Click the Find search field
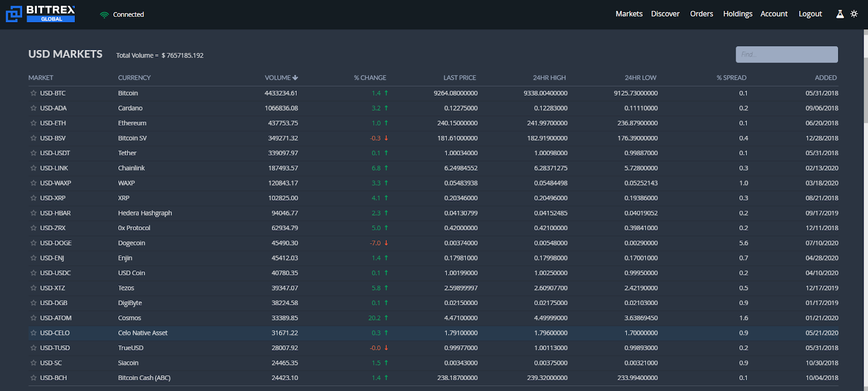The image size is (868, 391). click(787, 54)
